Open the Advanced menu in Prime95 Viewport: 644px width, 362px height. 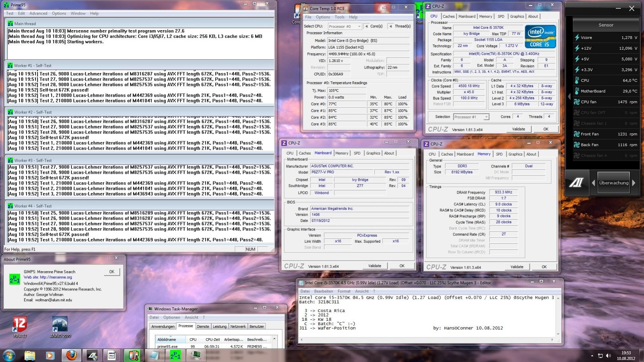pyautogui.click(x=38, y=13)
